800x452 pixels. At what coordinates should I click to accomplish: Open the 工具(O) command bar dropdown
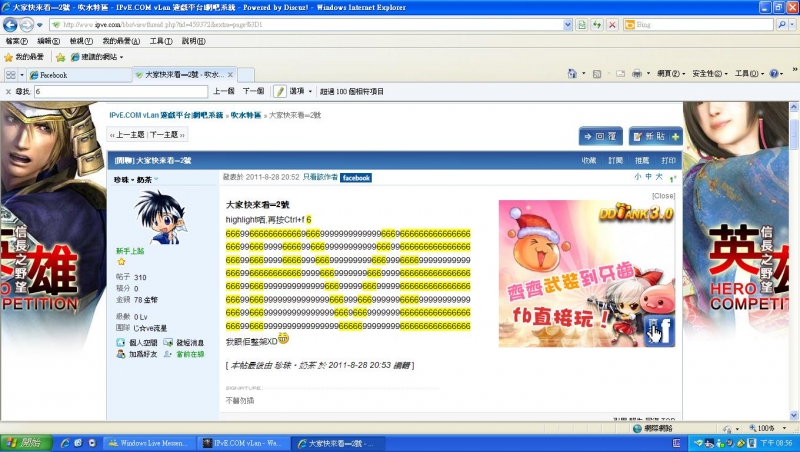(750, 74)
